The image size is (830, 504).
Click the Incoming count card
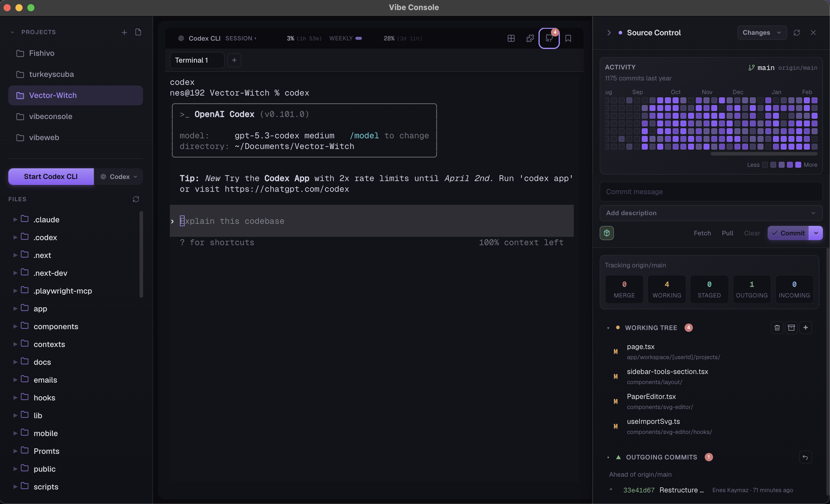(x=794, y=289)
